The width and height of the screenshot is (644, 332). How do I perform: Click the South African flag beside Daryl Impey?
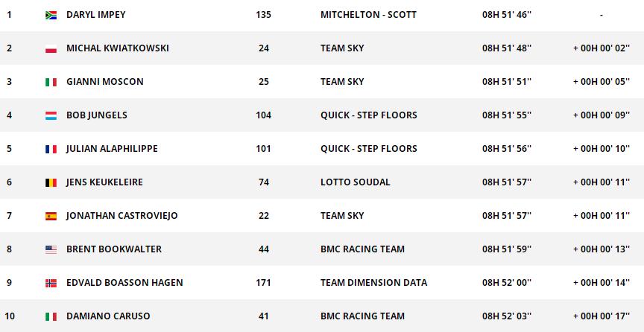(51, 15)
